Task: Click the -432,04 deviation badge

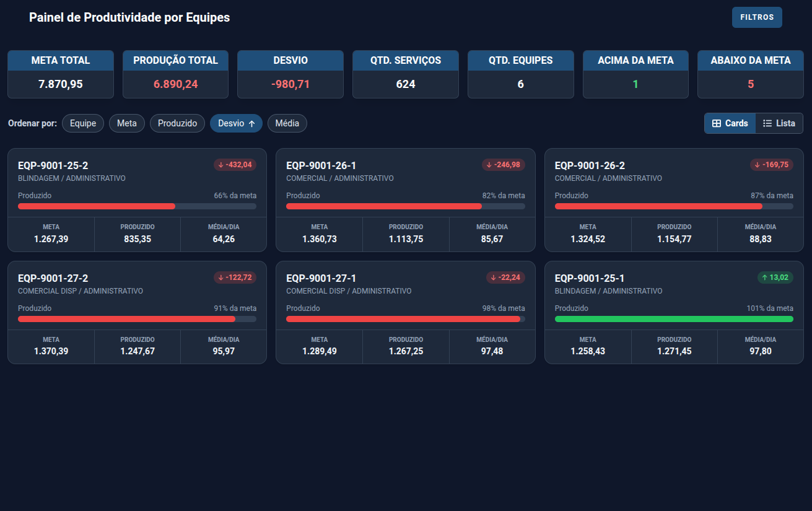Action: coord(235,165)
